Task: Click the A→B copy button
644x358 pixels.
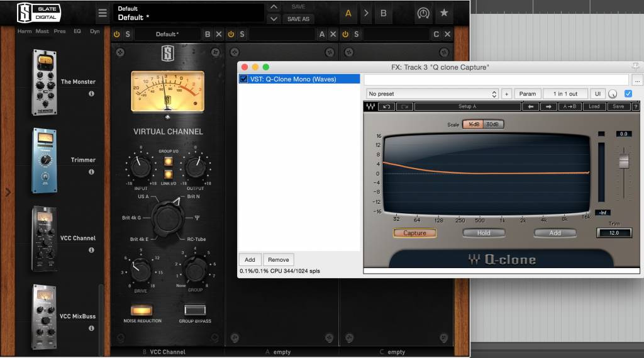Action: 569,106
